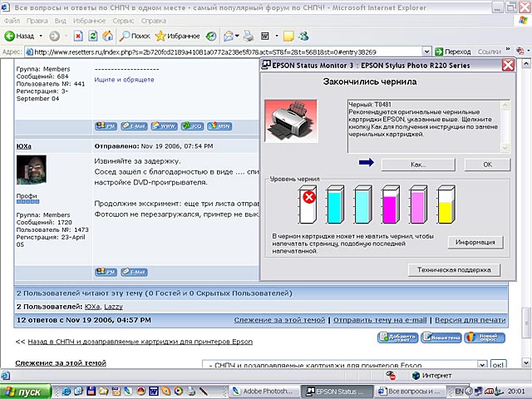Open the Home page icon

pos(108,36)
